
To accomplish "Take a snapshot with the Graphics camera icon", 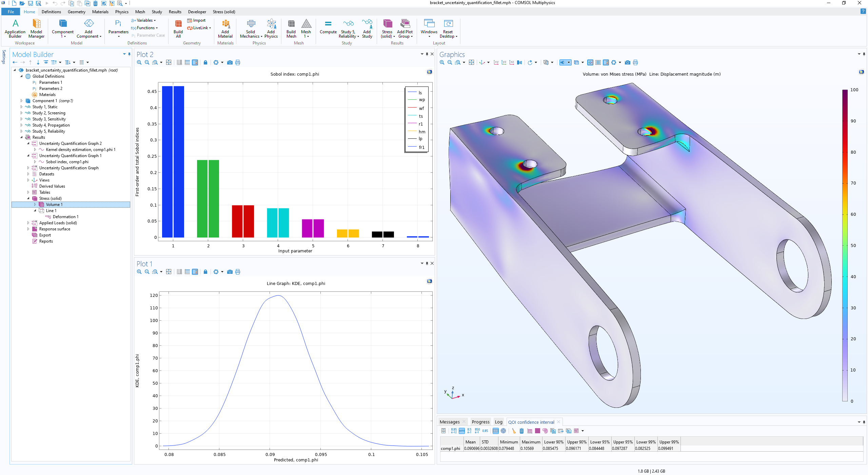I will coord(627,62).
